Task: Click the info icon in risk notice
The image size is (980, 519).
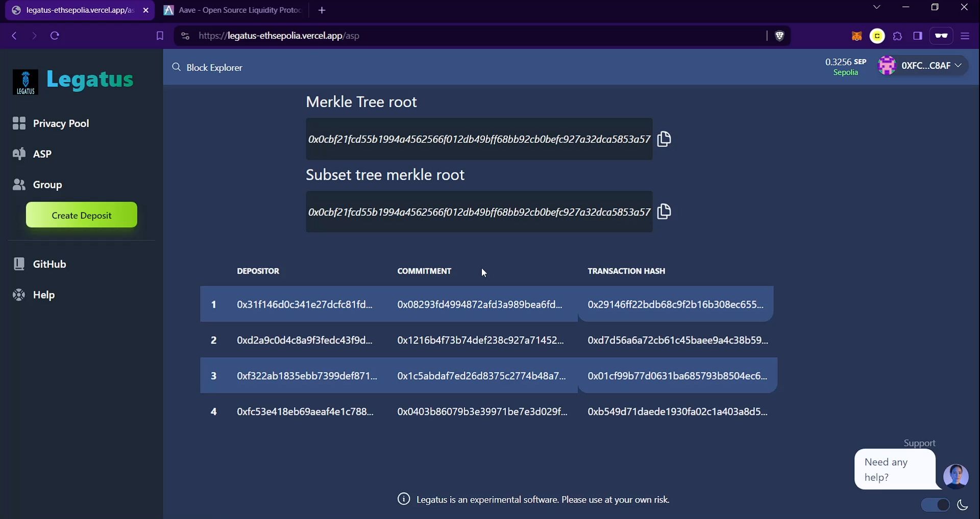Action: click(404, 499)
